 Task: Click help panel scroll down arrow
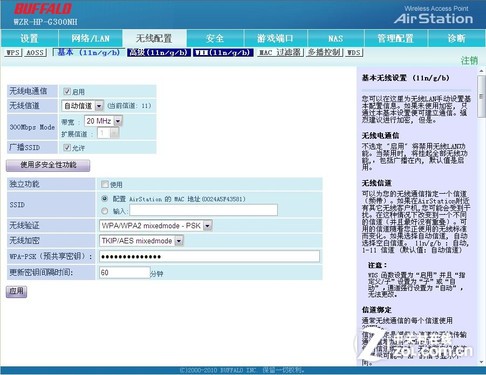481,362
